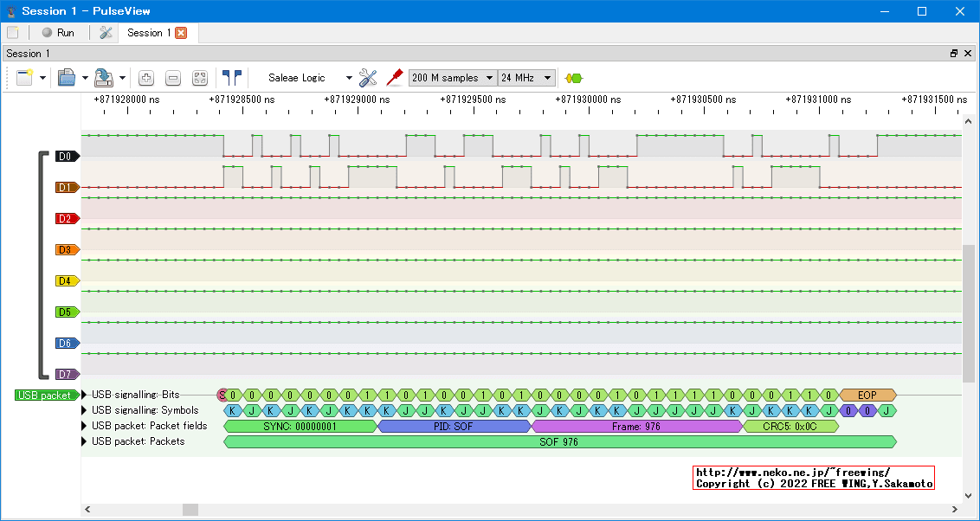Open the Saleae Logic device dropdown
Image resolution: width=980 pixels, height=521 pixels.
click(310, 78)
